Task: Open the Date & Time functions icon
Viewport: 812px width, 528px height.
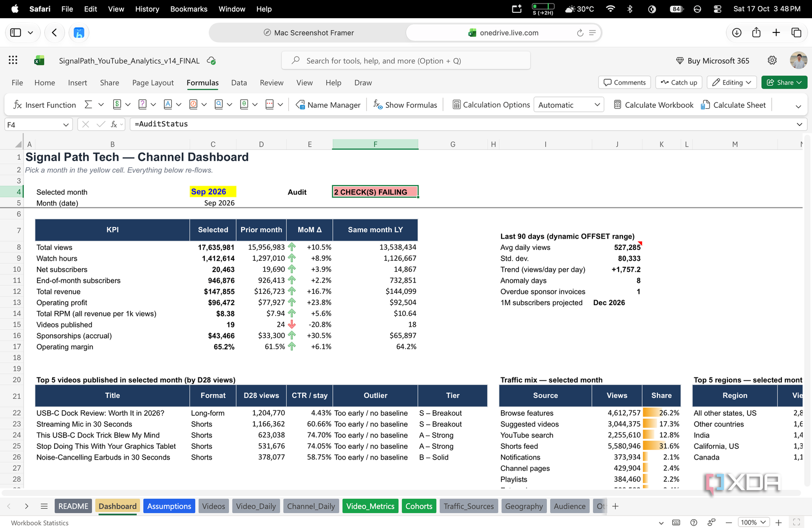Action: tap(193, 104)
